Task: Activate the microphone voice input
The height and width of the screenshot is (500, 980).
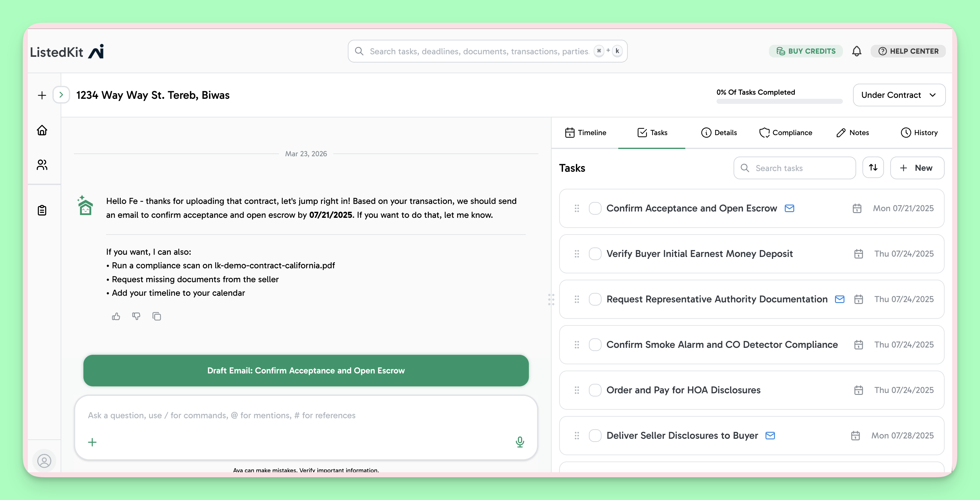Action: (x=520, y=442)
